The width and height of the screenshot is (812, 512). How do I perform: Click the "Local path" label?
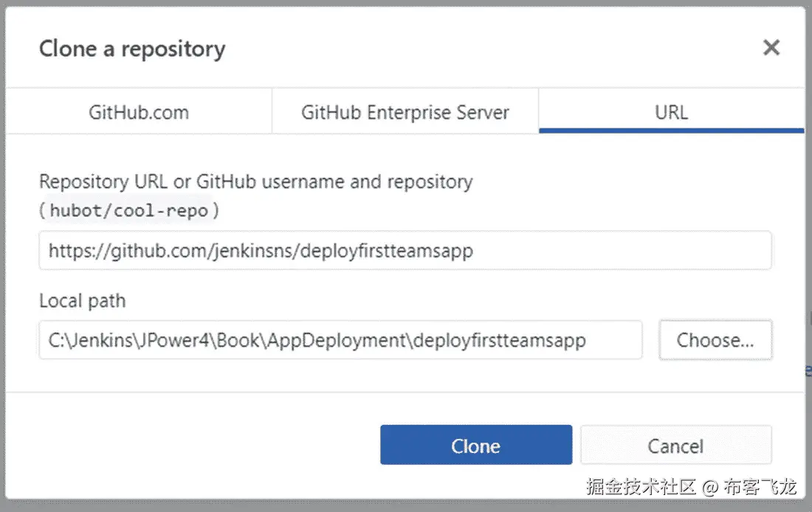pyautogui.click(x=83, y=301)
